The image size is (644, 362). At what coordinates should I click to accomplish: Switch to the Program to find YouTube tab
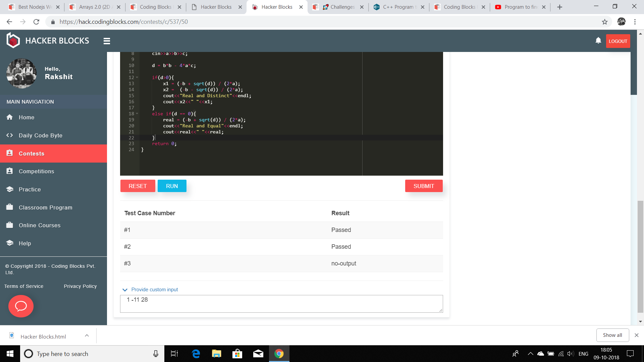click(520, 7)
